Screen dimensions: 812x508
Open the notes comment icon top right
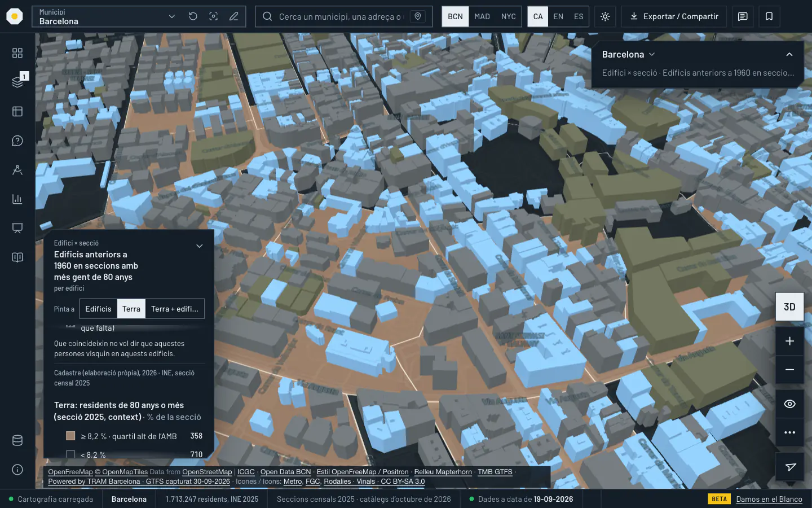tap(743, 16)
